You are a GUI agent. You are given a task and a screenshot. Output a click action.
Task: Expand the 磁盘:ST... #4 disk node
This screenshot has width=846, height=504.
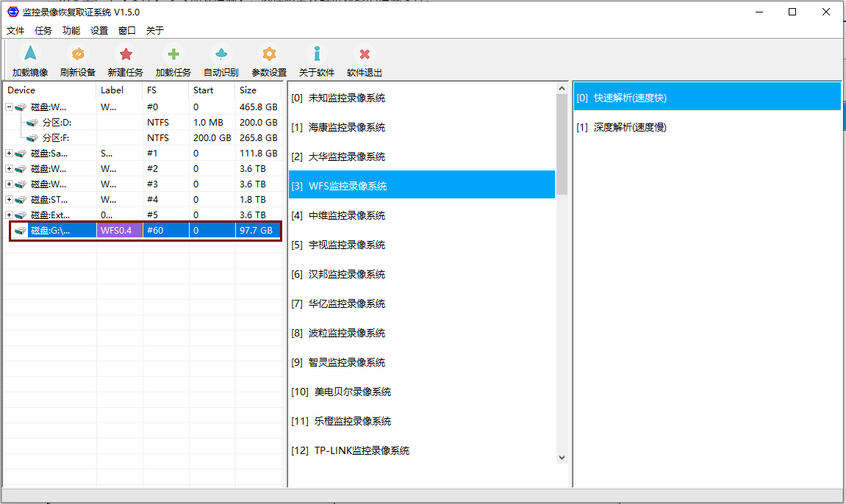coord(9,200)
